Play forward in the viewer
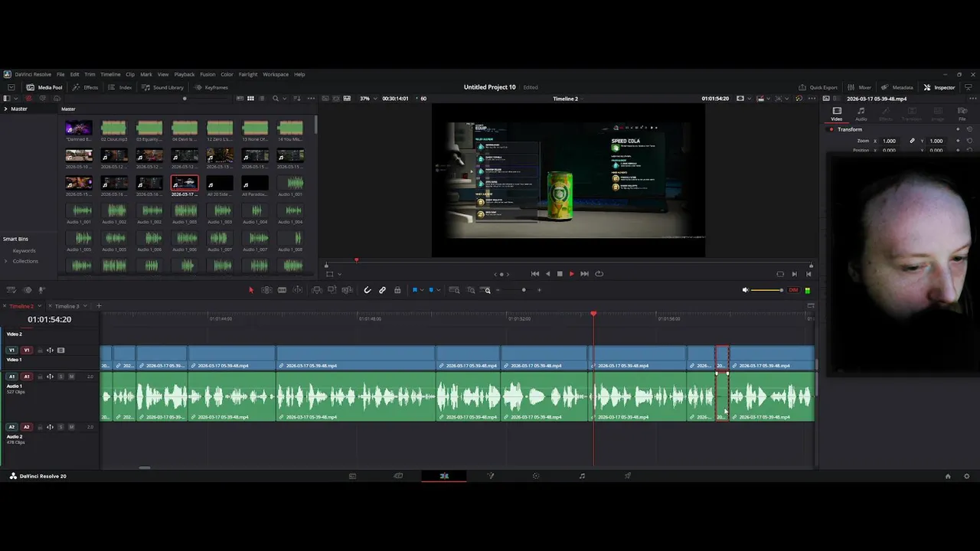 point(571,274)
